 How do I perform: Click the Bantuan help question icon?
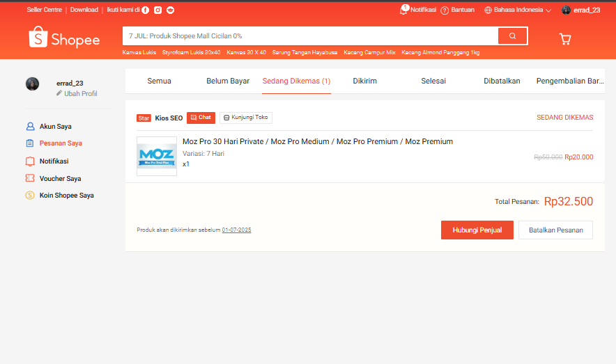445,10
